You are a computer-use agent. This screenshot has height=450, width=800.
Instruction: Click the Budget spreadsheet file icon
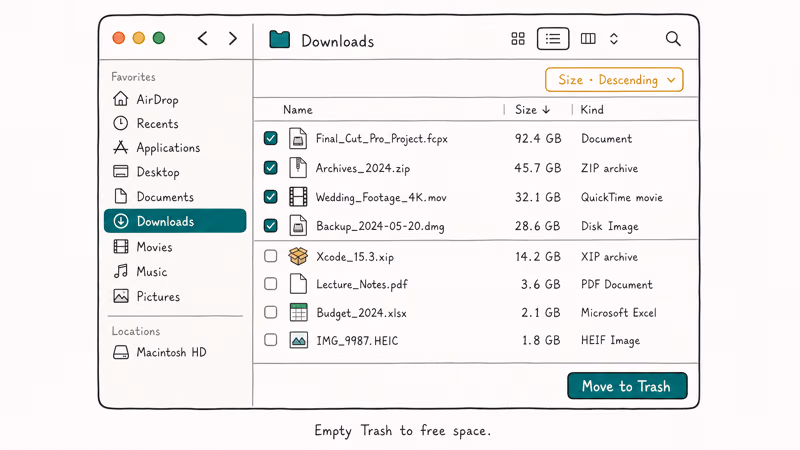(x=298, y=312)
